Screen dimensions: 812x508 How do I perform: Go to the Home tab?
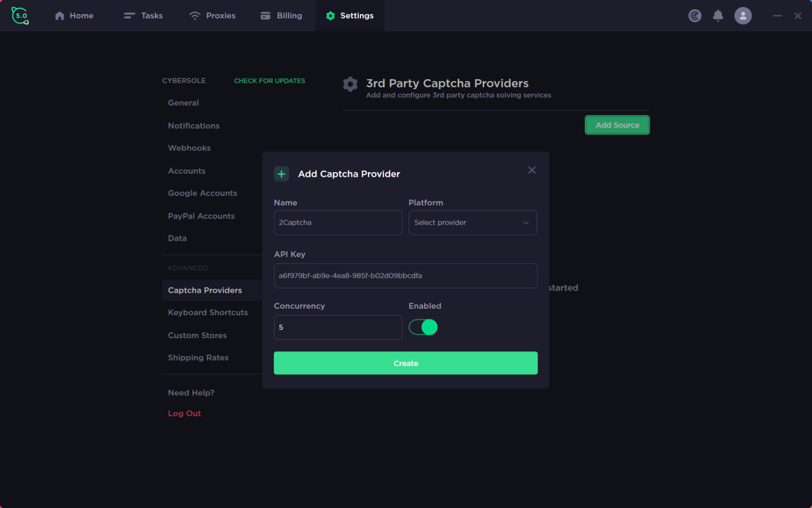pyautogui.click(x=74, y=15)
